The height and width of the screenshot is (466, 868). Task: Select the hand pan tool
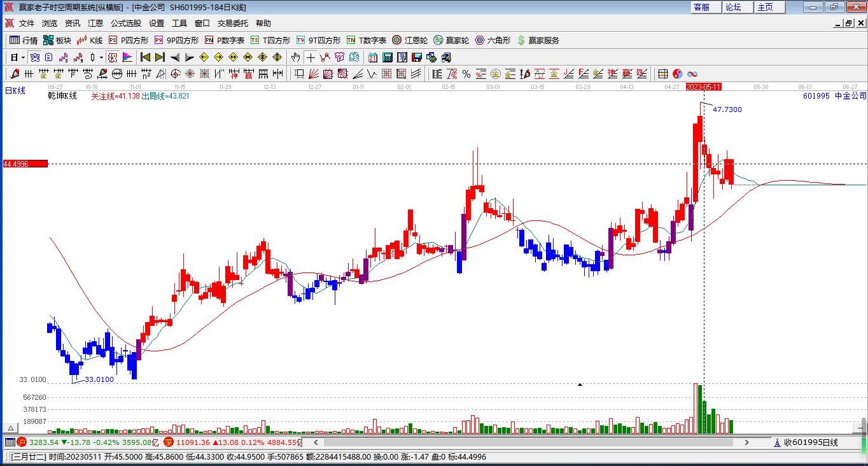296,57
